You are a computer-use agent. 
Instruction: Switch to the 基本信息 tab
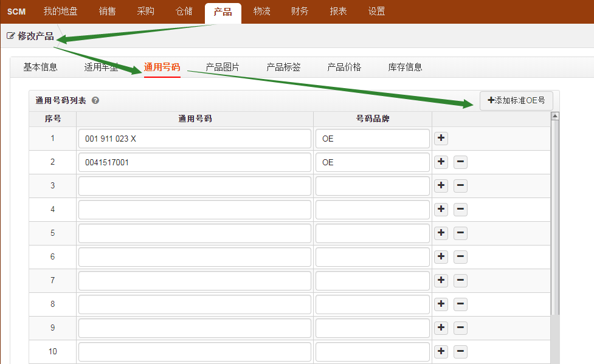click(x=40, y=67)
